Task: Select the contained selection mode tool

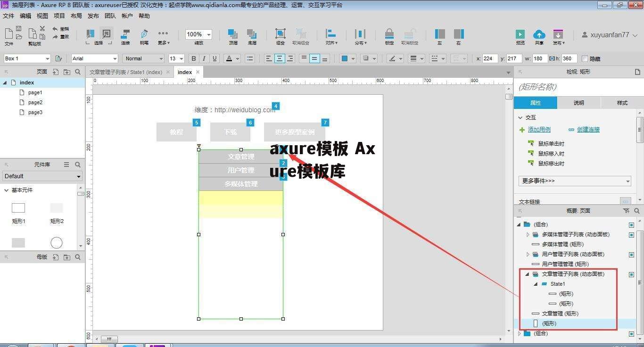Action: (107, 33)
